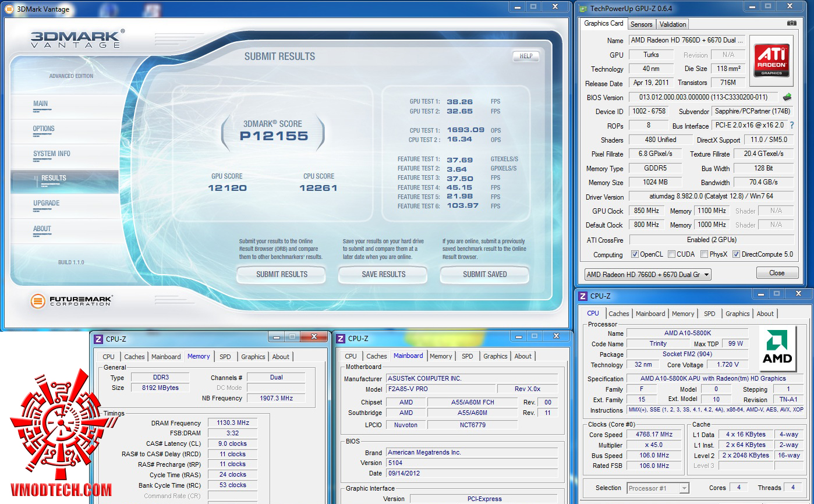This screenshot has height=504, width=814.
Task: Click the Driver Version field in GPU-Z
Action: tap(711, 197)
